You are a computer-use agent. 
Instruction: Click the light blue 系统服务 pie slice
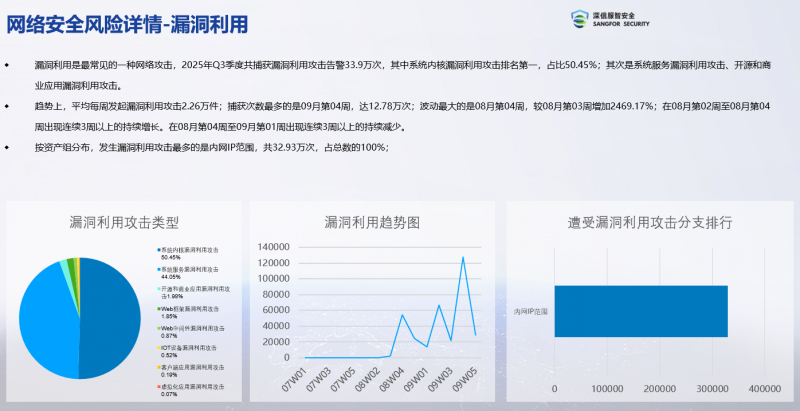[x=48, y=321]
